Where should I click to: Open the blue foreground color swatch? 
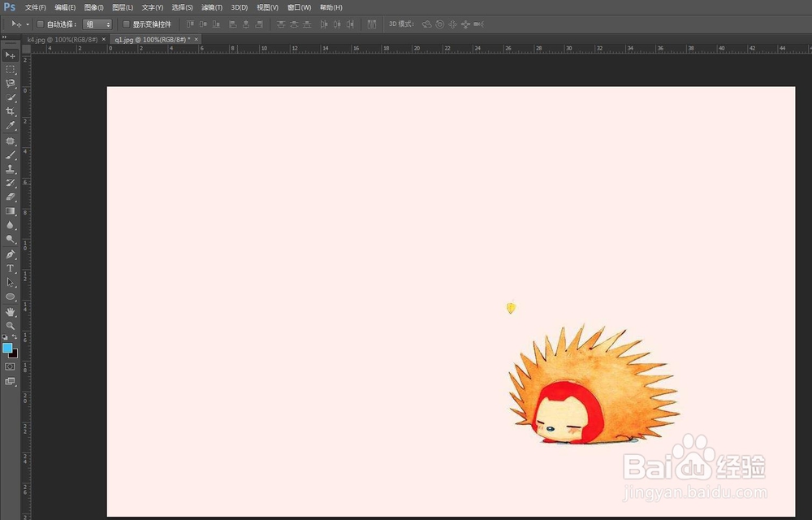point(6,348)
